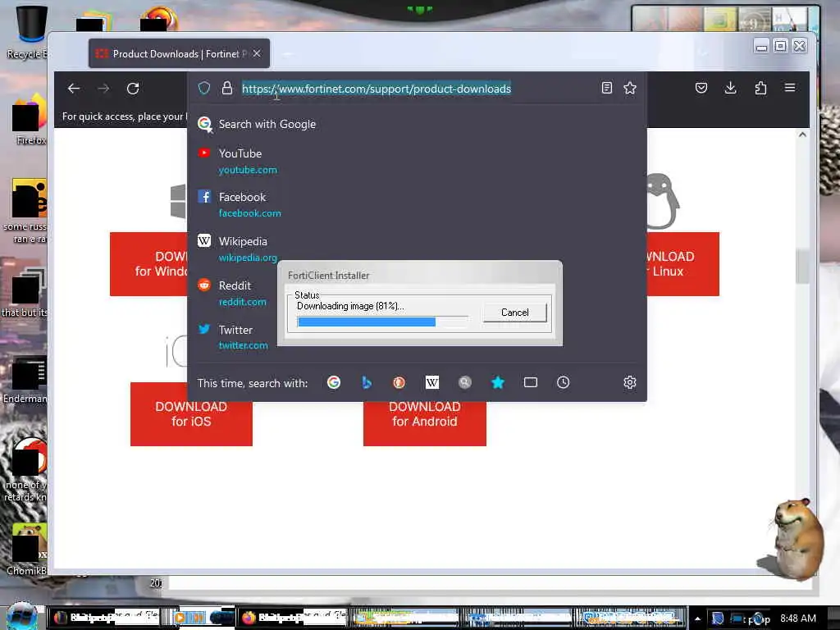Search history using the clock icon
Image resolution: width=840 pixels, height=630 pixels.
coord(563,382)
